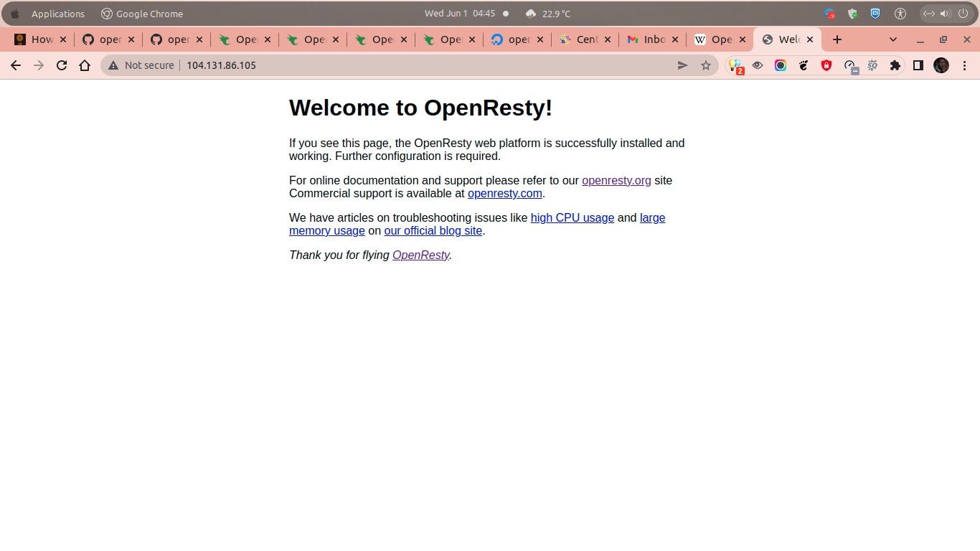Open the openresty.org link
Image resolution: width=980 pixels, height=551 pixels.
coord(616,181)
